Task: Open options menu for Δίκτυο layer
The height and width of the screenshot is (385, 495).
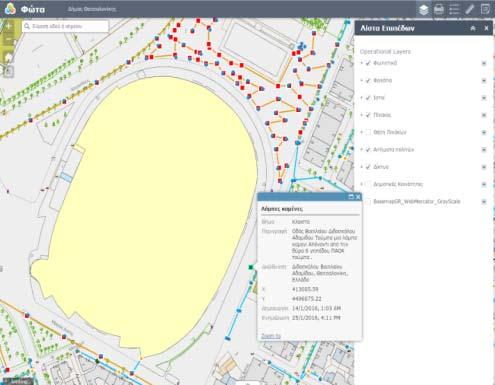Action: [x=484, y=167]
